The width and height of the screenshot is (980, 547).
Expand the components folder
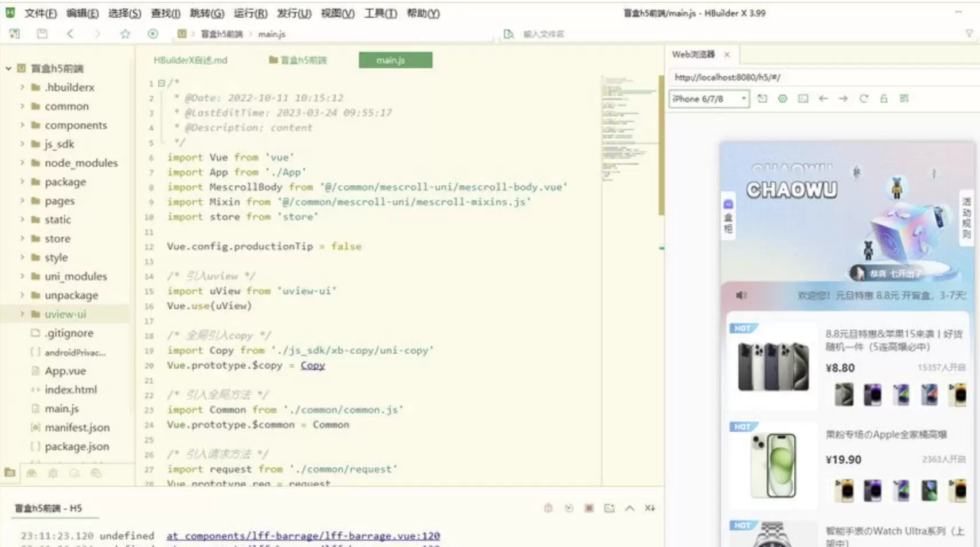click(22, 125)
